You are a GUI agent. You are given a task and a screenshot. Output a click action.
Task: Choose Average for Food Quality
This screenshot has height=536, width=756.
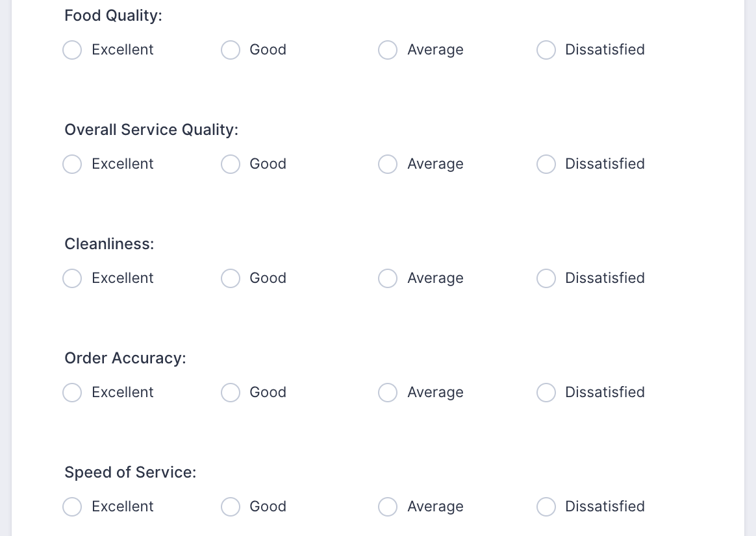pos(388,50)
